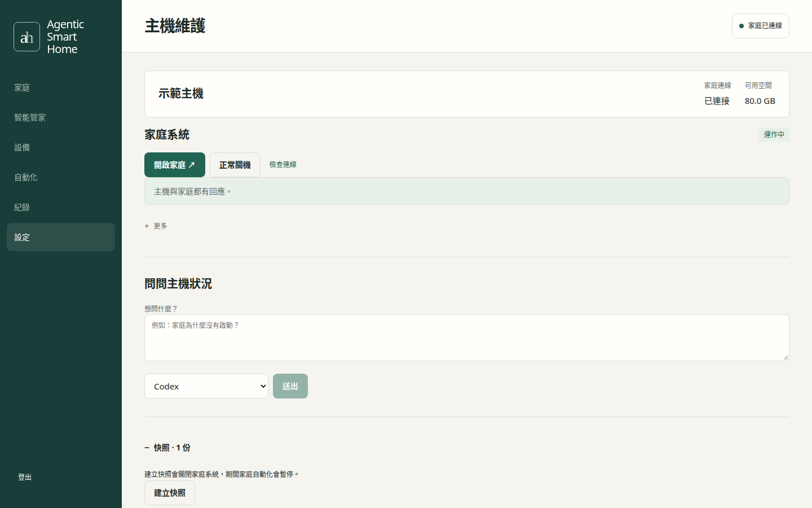Click the 已連接 connection status value
The height and width of the screenshot is (508, 812).
tap(717, 101)
